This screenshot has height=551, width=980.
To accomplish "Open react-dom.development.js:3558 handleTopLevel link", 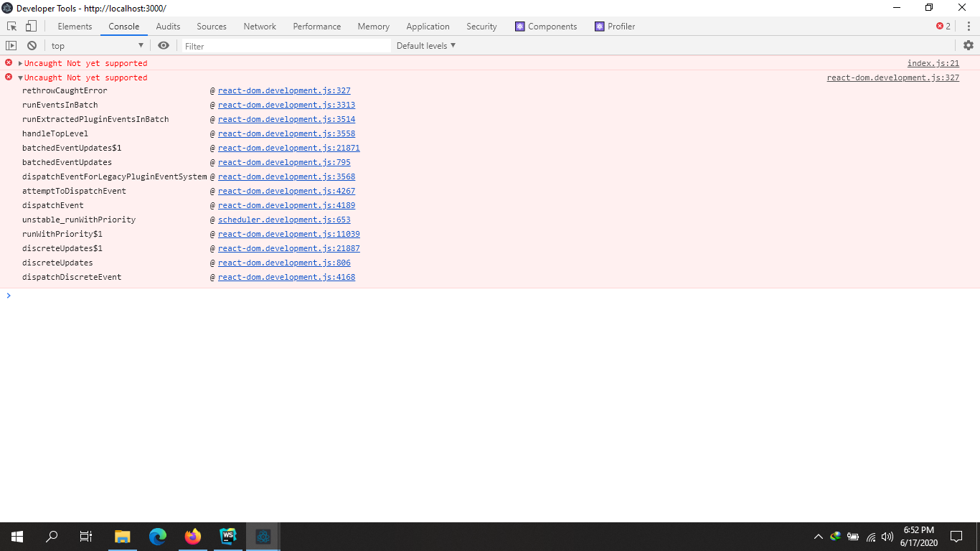I will coord(286,133).
